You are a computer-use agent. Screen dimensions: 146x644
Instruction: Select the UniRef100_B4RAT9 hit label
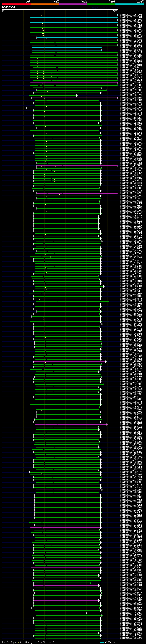(131, 397)
